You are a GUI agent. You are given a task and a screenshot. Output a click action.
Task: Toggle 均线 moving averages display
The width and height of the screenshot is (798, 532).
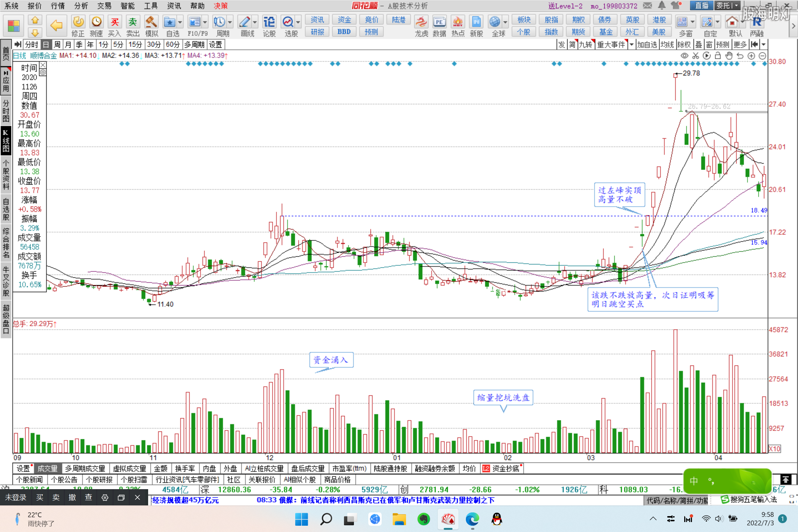pos(667,45)
